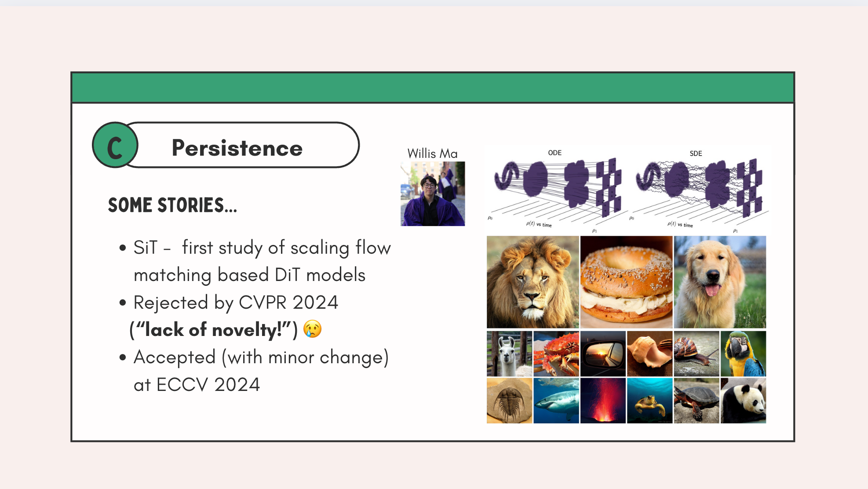Viewport: 868px width, 489px height.
Task: Select the red crab thumbnail
Action: pyautogui.click(x=556, y=354)
